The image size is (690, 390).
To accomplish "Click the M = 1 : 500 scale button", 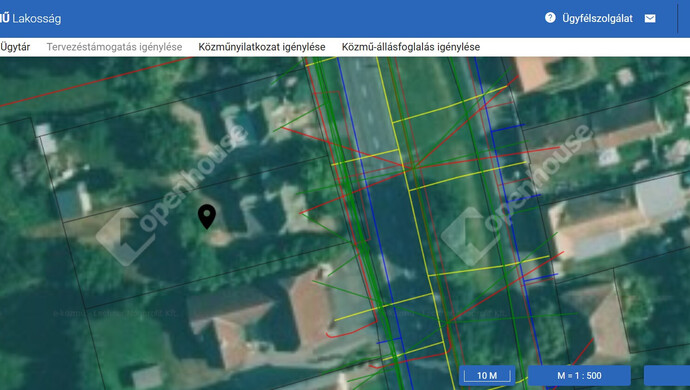I will [x=579, y=375].
